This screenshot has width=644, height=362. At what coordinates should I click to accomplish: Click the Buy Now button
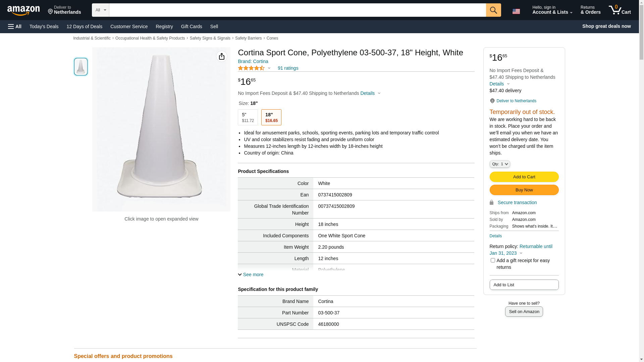click(524, 190)
